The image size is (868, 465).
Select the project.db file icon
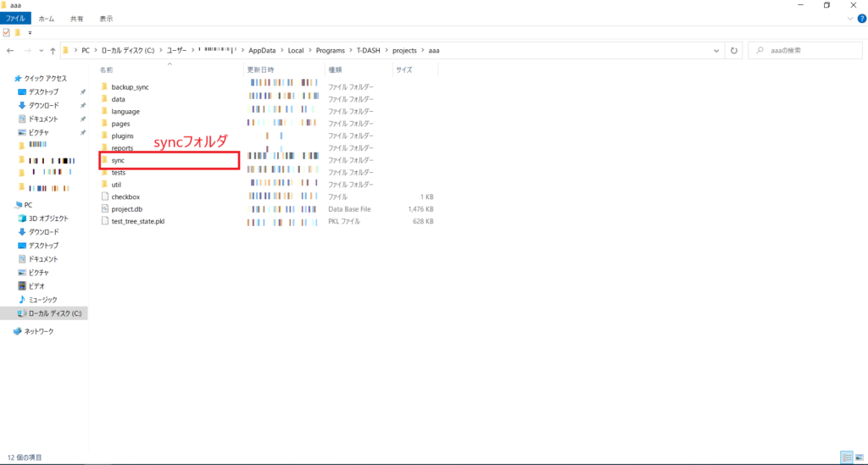pyautogui.click(x=105, y=208)
